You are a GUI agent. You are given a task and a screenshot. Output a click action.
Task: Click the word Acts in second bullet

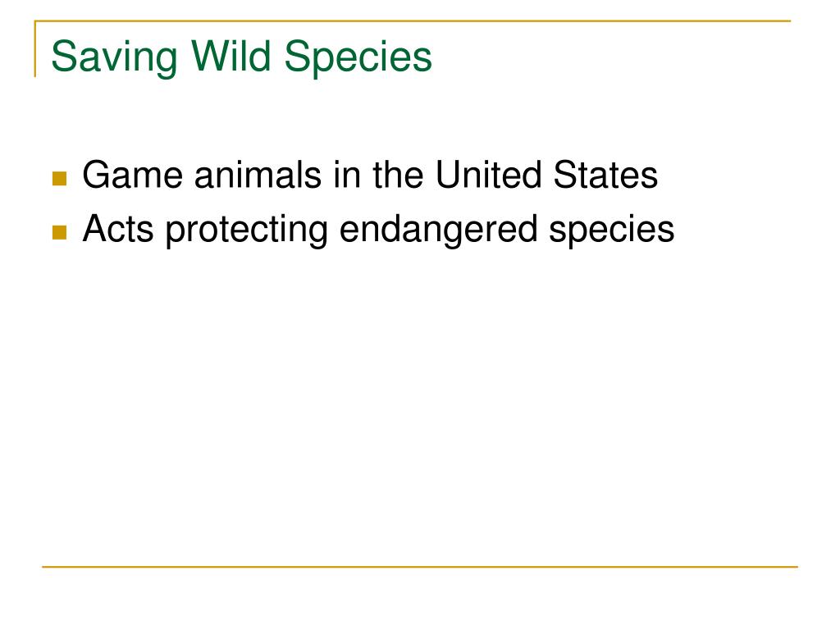[x=118, y=229]
